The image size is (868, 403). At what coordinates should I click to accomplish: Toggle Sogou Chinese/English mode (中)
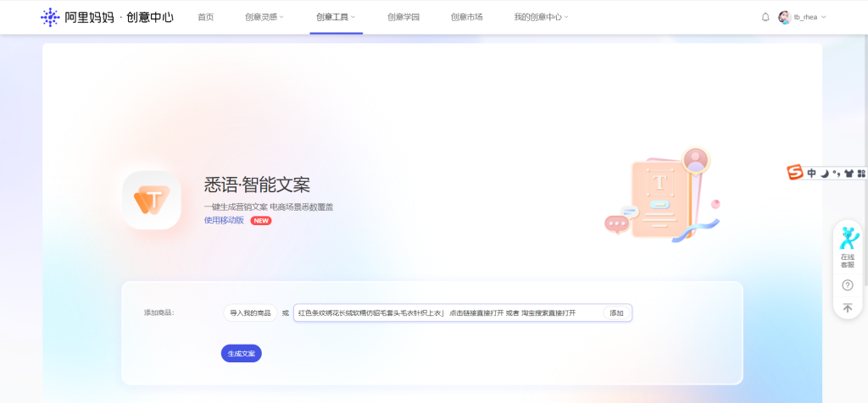(811, 174)
